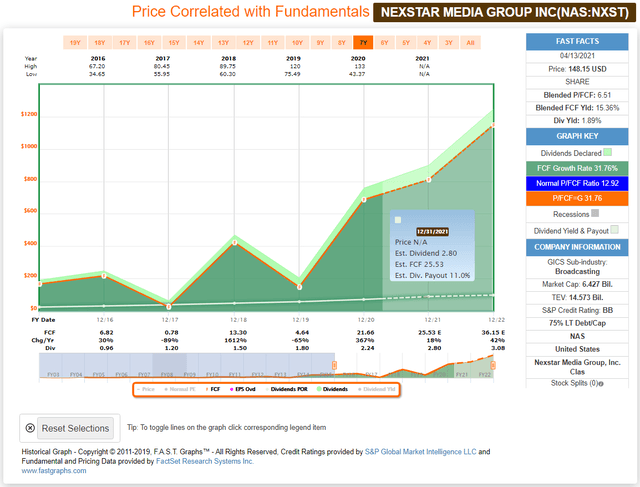Click the 75% LT Debt/Cap row

tap(577, 323)
